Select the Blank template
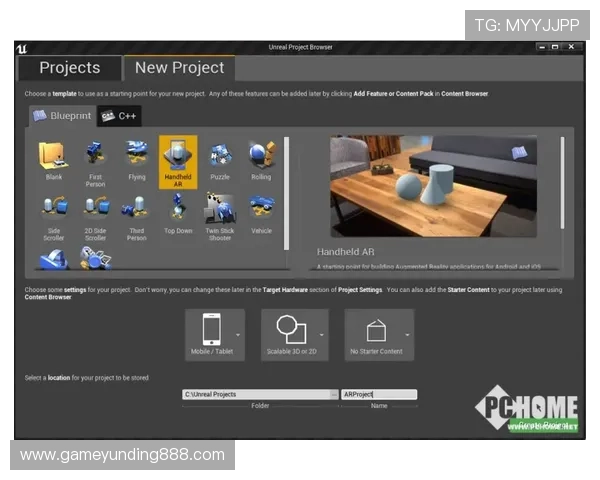600x480 pixels. [54, 162]
